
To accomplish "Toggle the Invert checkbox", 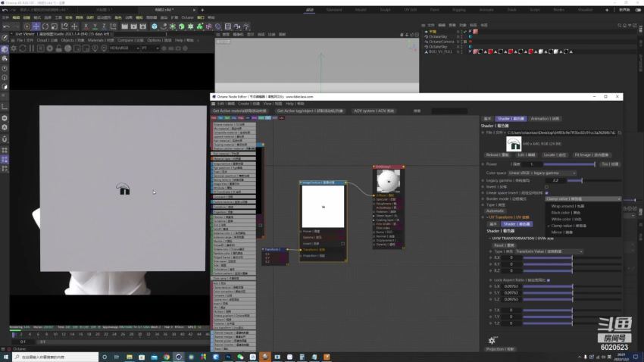I will (547, 186).
